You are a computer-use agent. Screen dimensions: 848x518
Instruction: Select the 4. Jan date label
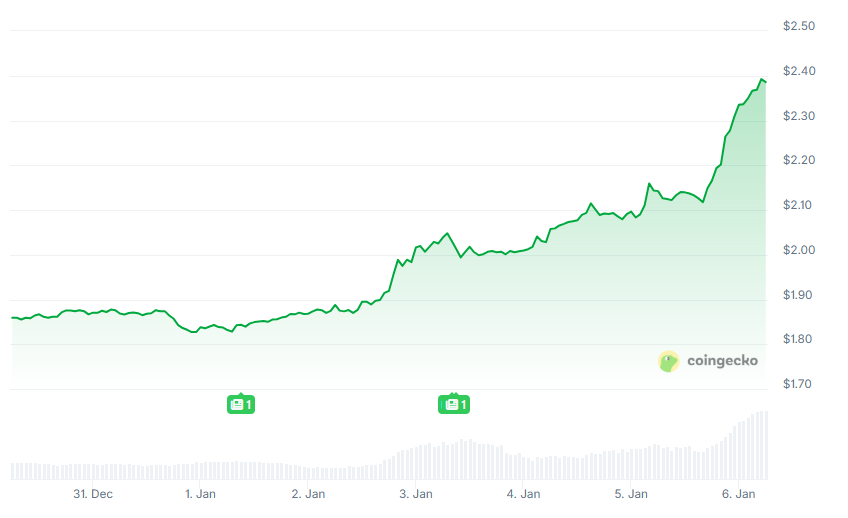coord(523,493)
